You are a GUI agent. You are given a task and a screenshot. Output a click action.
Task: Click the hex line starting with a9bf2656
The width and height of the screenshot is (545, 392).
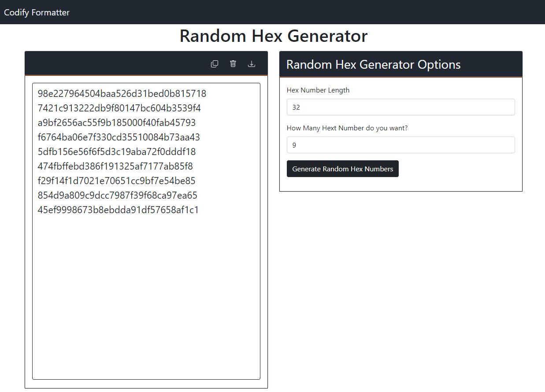click(x=117, y=123)
